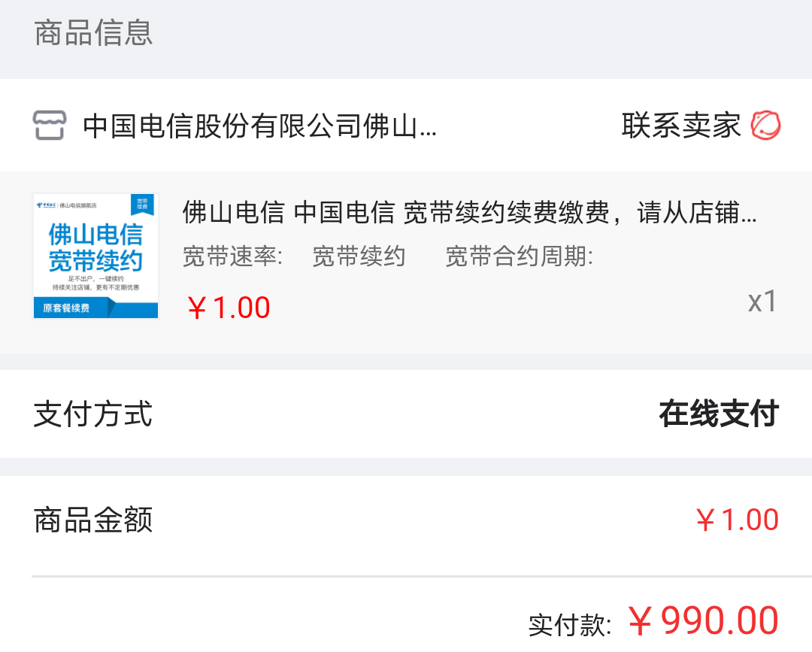812x652 pixels.
Task: Tap the product unit price ¥1.00
Action: (229, 308)
